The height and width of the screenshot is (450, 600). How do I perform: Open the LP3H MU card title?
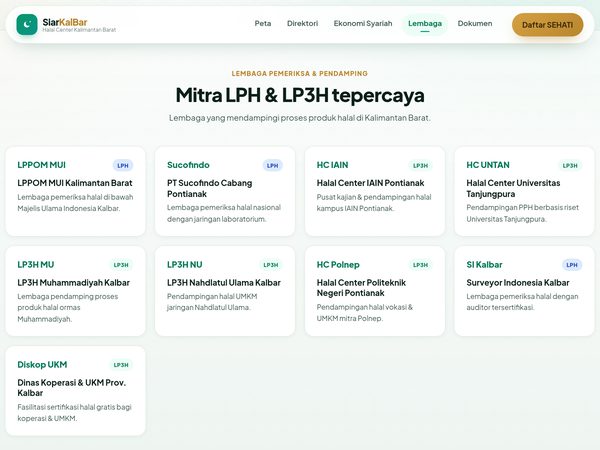(36, 264)
